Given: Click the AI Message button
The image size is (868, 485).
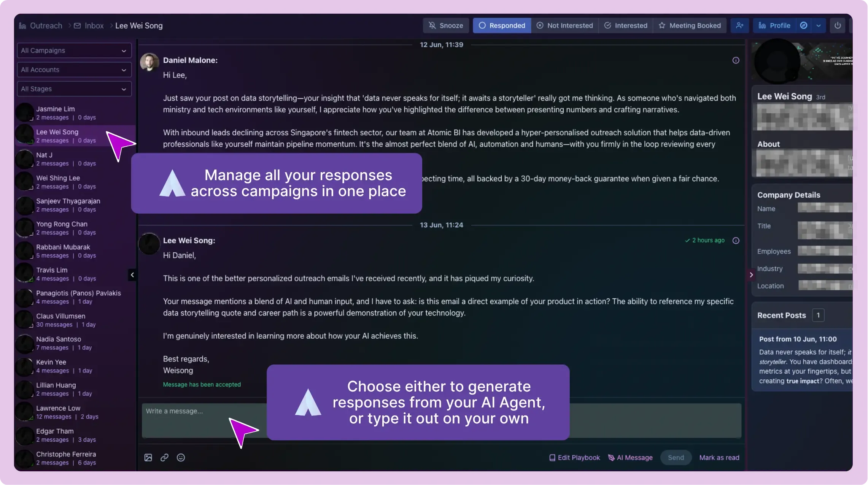Looking at the screenshot, I should (630, 458).
